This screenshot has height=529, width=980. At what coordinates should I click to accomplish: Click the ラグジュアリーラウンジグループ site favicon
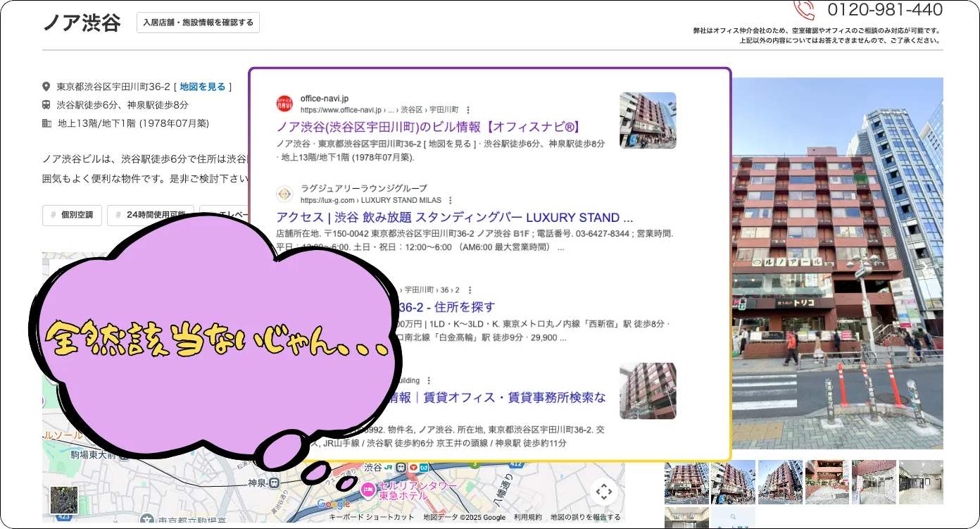point(284,193)
